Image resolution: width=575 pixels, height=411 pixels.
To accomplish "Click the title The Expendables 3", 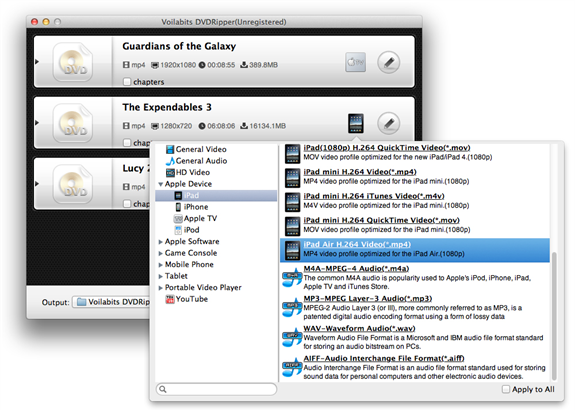I will coord(167,107).
